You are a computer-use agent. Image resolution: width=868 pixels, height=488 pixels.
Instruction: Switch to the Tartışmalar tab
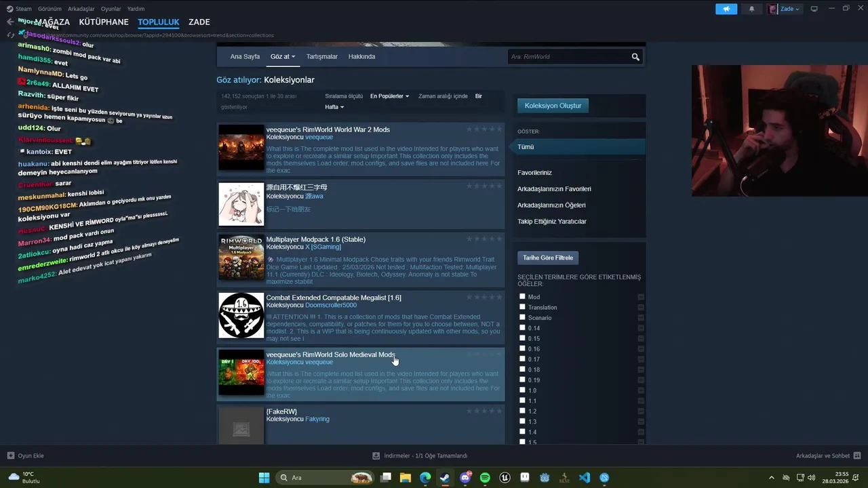pos(321,56)
